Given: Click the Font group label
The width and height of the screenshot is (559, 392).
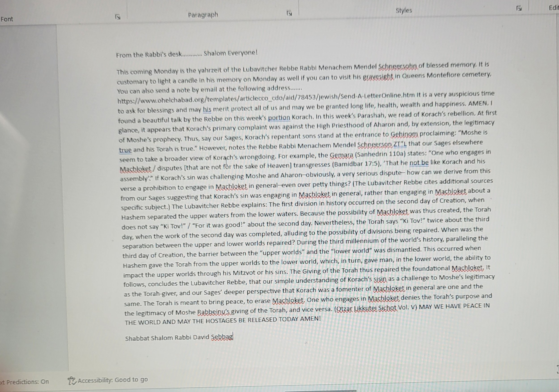Looking at the screenshot, I should point(7,19).
